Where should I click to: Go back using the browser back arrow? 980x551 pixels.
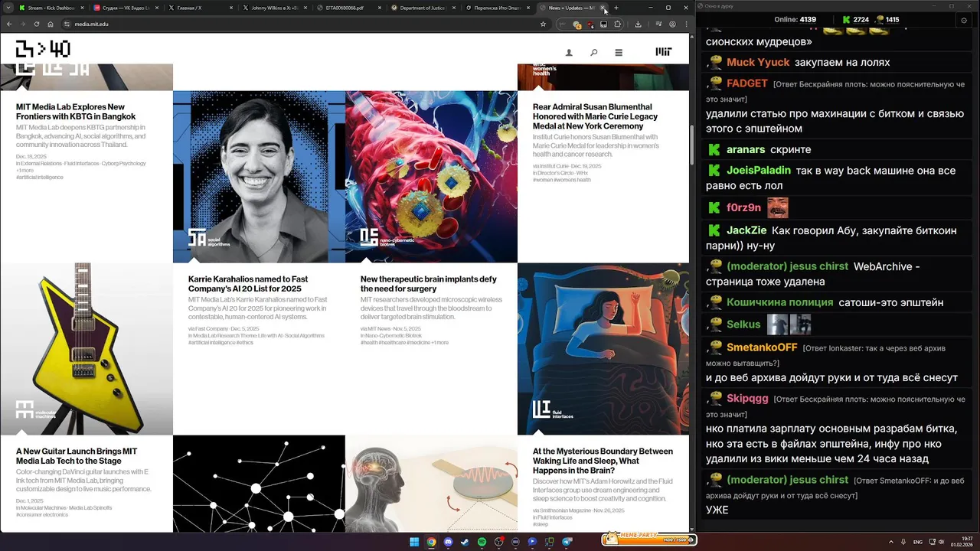coord(9,24)
